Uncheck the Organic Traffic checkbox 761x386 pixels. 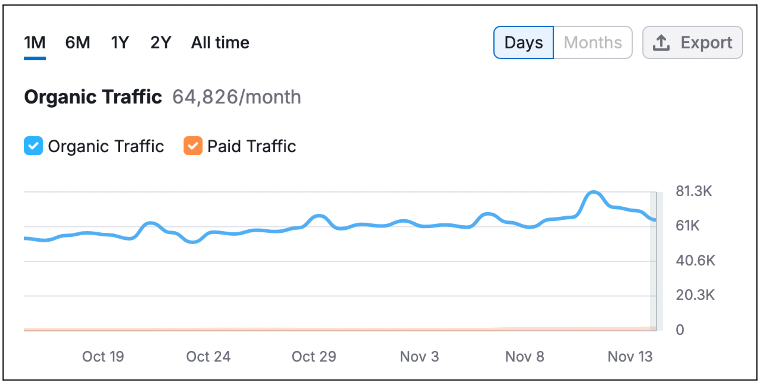tap(33, 146)
